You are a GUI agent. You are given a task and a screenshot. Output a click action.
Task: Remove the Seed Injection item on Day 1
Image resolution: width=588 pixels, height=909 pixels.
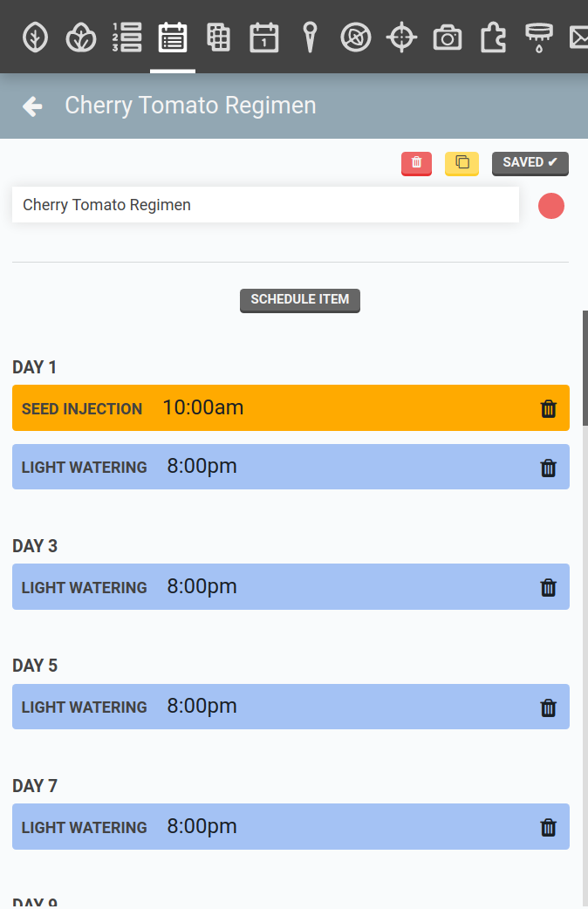(548, 408)
